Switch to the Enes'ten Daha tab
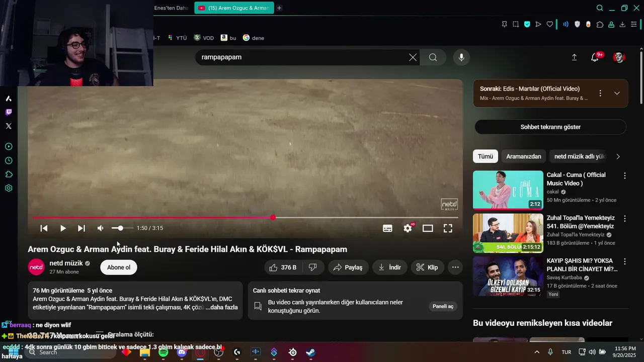Viewport: 644px width, 362px height. click(171, 8)
